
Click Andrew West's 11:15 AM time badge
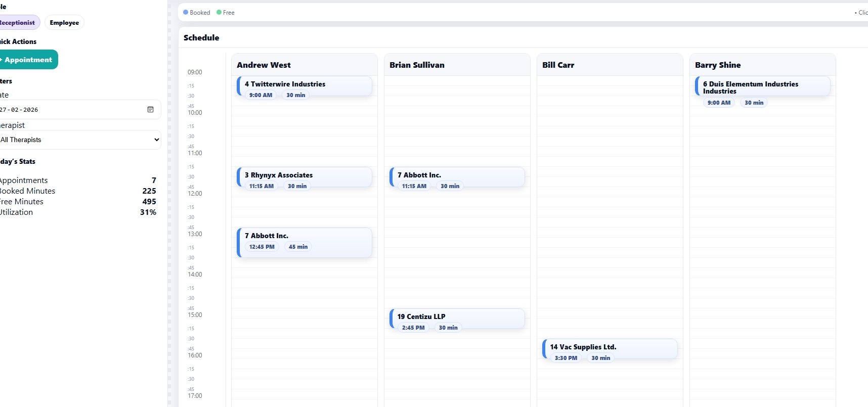pos(262,186)
